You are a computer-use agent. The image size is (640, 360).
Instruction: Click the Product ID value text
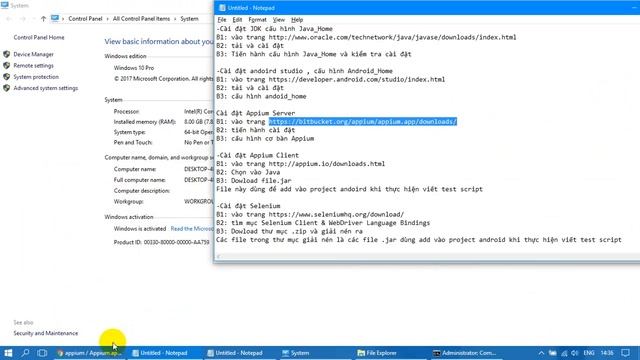pyautogui.click(x=176, y=242)
